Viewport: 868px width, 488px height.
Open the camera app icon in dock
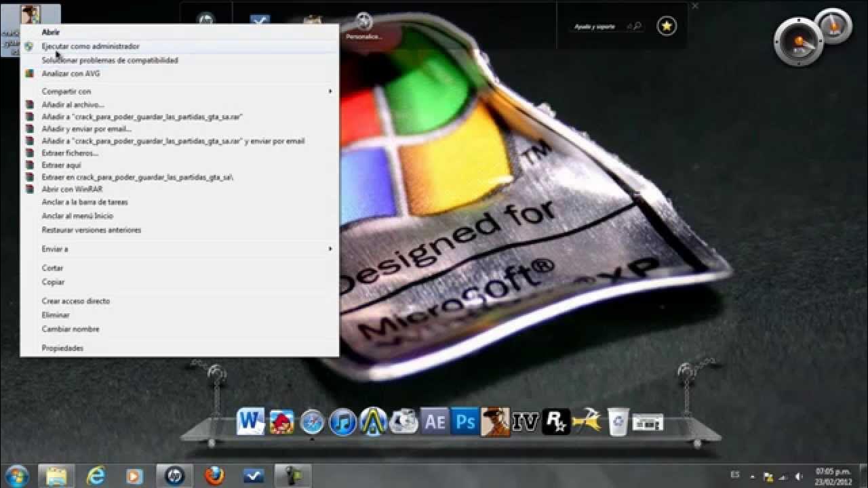point(404,422)
